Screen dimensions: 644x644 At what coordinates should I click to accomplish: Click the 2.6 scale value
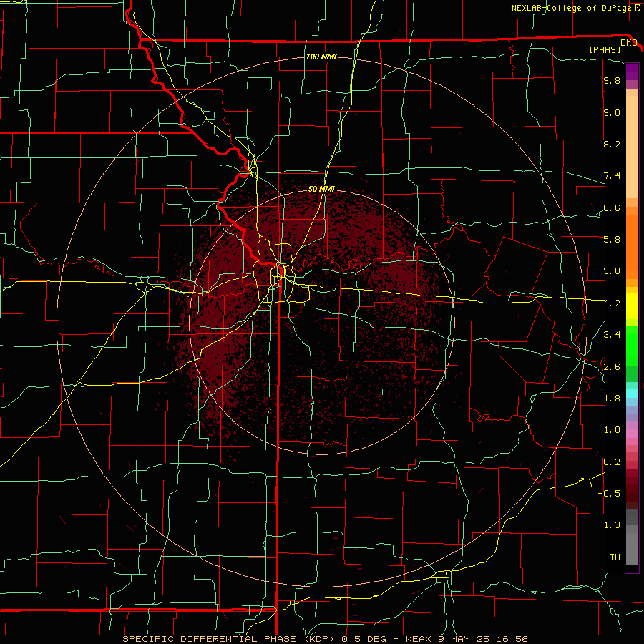pos(612,367)
